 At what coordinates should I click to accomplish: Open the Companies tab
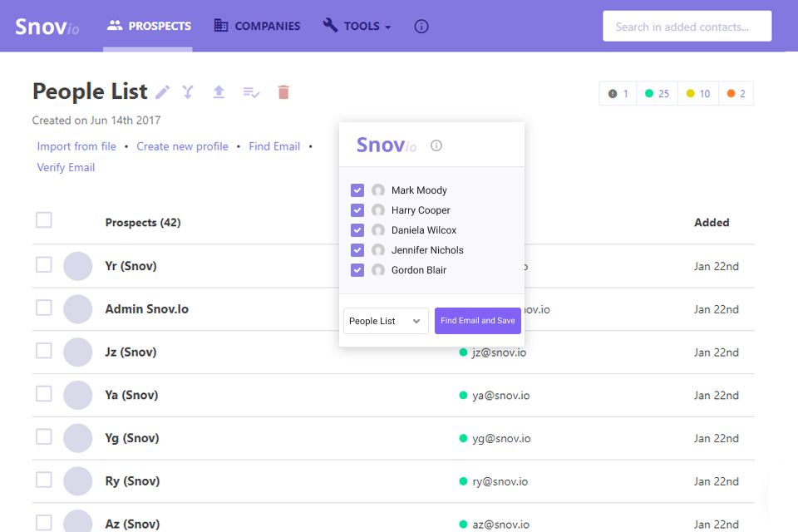[x=257, y=26]
